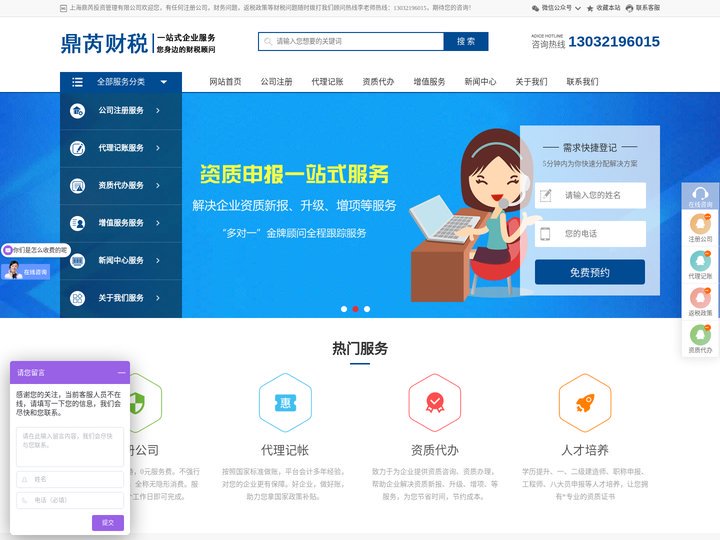Open the 联系我们 nav item
Screen dimensions: 720x540
[x=582, y=82]
